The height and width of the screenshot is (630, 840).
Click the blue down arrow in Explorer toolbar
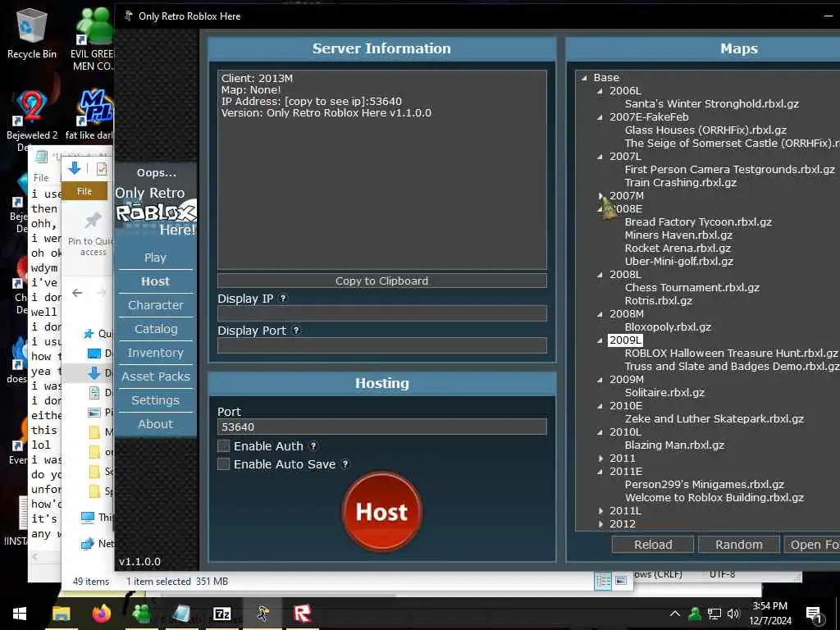pos(75,168)
